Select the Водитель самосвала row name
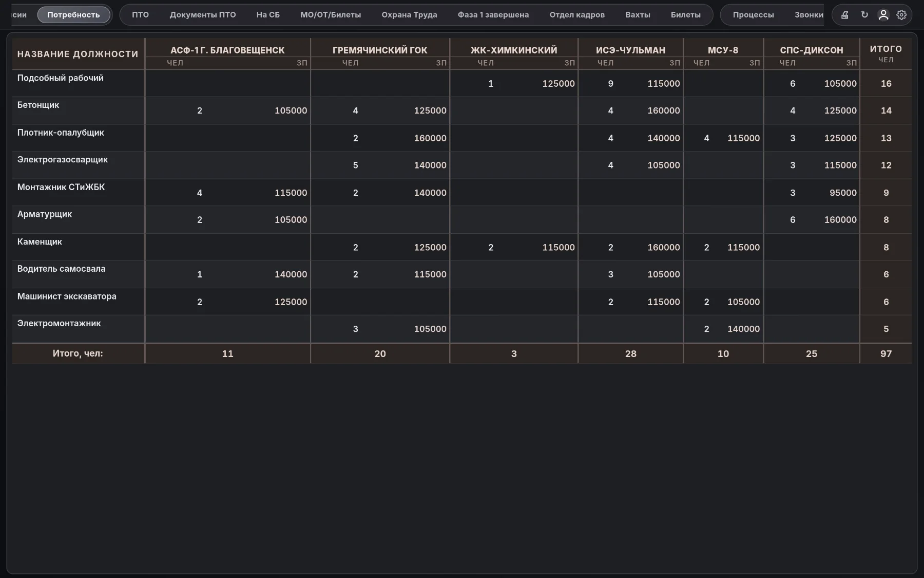This screenshot has height=578, width=924. [x=61, y=269]
